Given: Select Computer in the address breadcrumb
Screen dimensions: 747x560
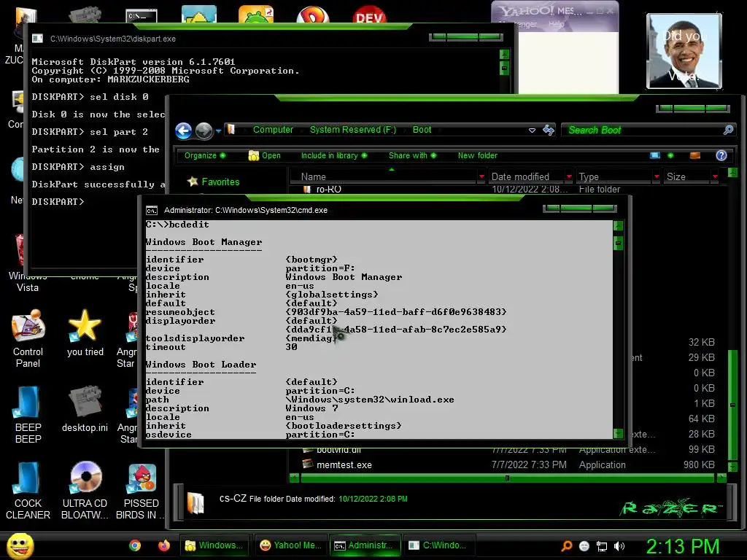Looking at the screenshot, I should point(273,130).
